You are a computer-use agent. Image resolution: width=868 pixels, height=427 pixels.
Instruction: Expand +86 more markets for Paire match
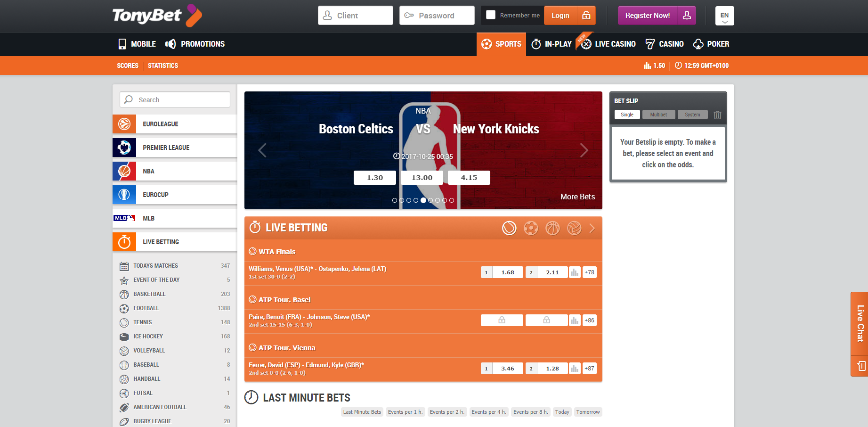pos(590,320)
